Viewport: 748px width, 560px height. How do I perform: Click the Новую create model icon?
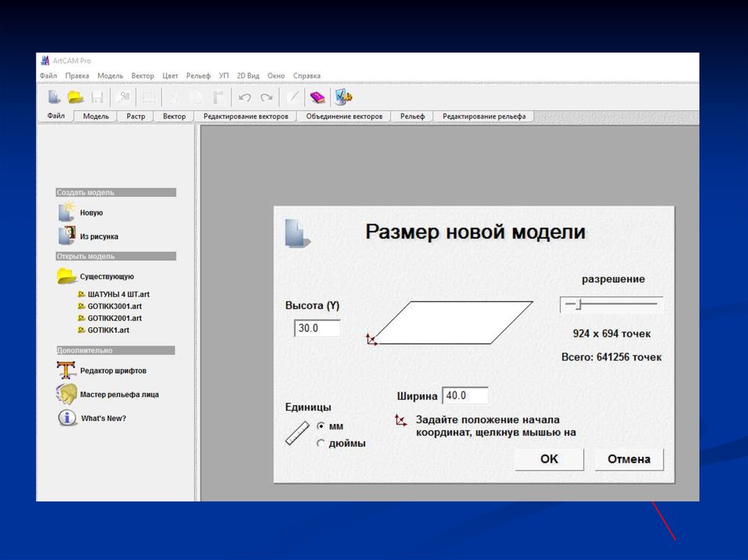[x=66, y=212]
